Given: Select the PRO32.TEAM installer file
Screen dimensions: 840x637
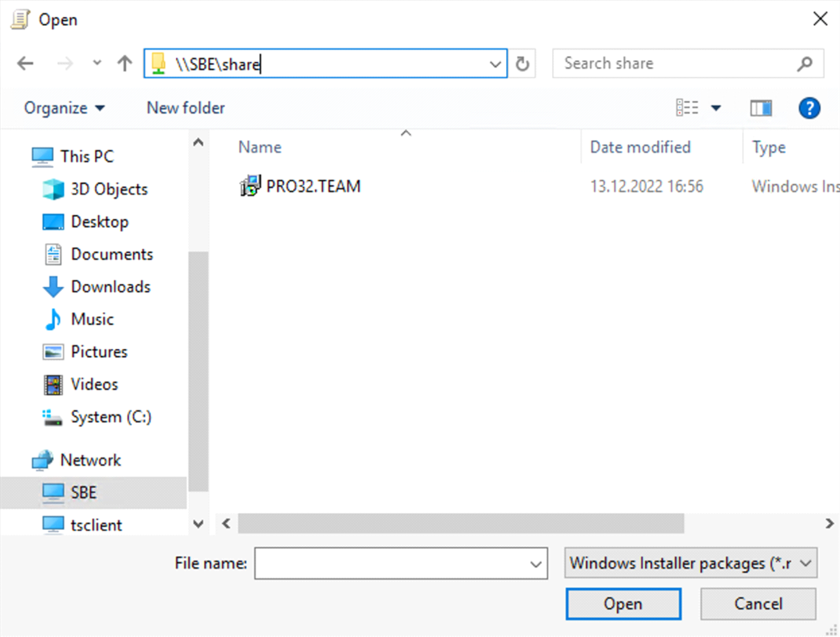Looking at the screenshot, I should pos(313,186).
